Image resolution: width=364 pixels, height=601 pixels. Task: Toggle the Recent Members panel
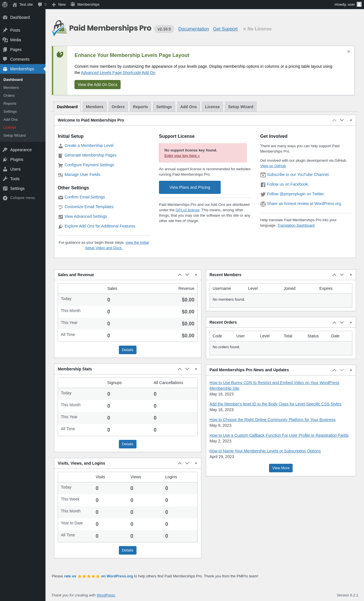tap(351, 275)
